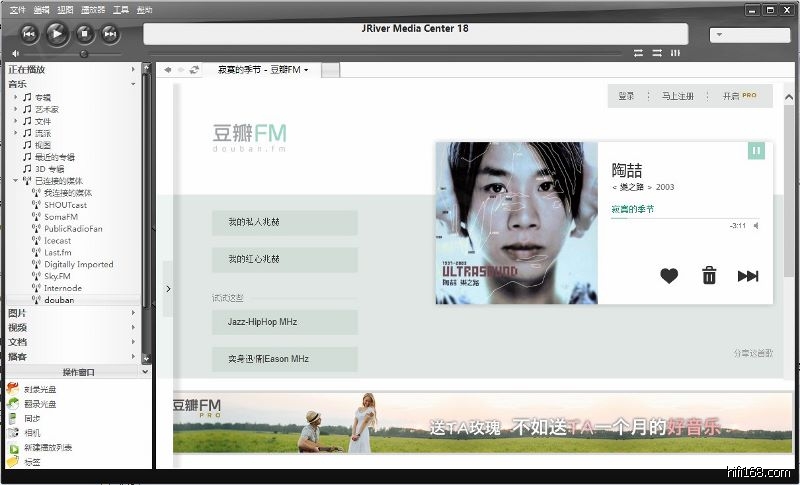Click the browser refresh icon
This screenshot has width=800, height=485.
pyautogui.click(x=194, y=70)
